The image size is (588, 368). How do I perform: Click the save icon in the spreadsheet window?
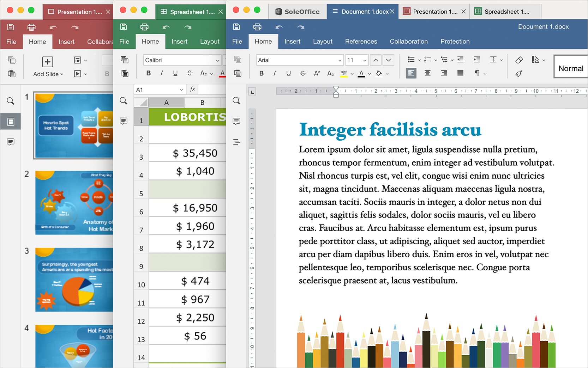click(x=123, y=27)
